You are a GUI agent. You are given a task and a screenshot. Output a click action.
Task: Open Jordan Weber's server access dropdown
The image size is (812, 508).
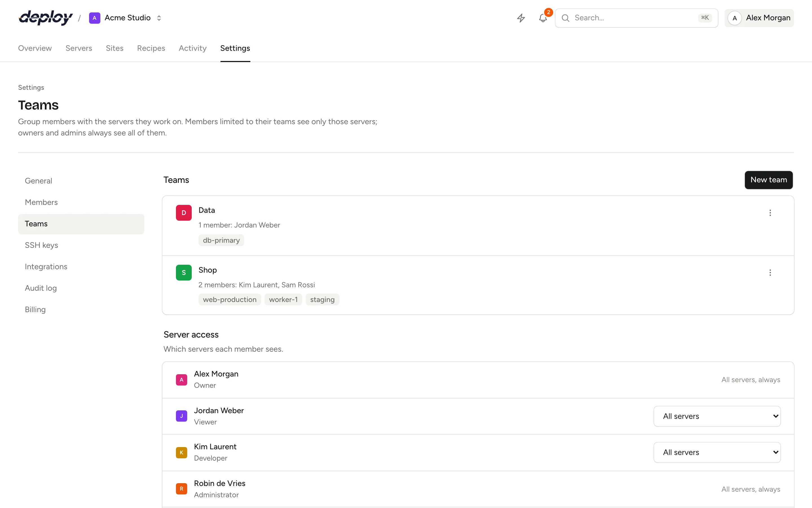coord(717,416)
